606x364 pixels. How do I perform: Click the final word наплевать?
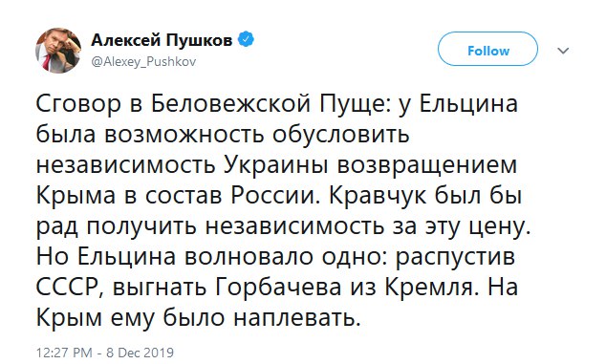296,319
